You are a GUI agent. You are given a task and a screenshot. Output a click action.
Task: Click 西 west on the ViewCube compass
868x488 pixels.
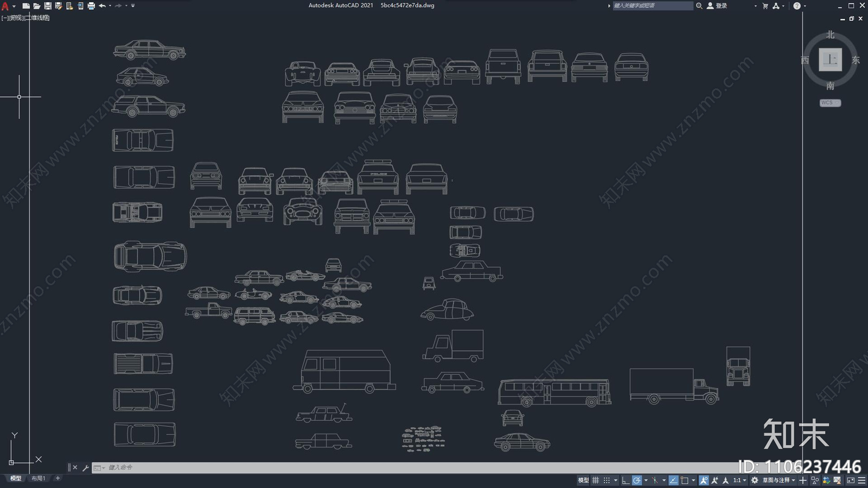[805, 60]
